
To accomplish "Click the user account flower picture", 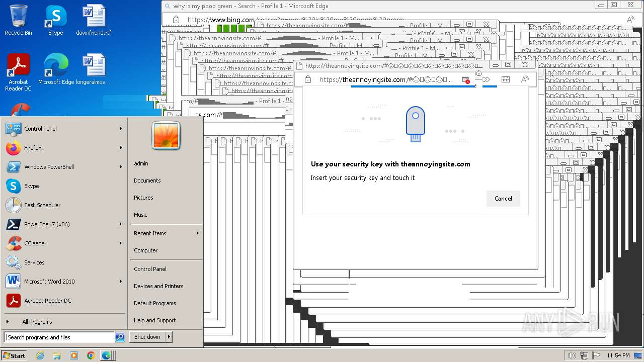I will [166, 135].
